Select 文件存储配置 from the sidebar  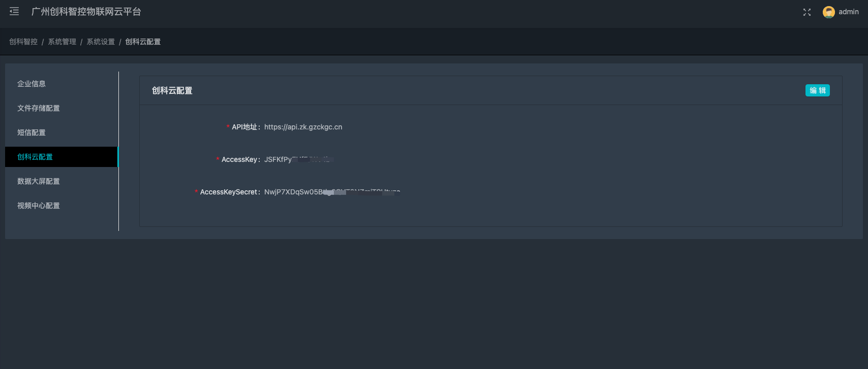click(39, 108)
